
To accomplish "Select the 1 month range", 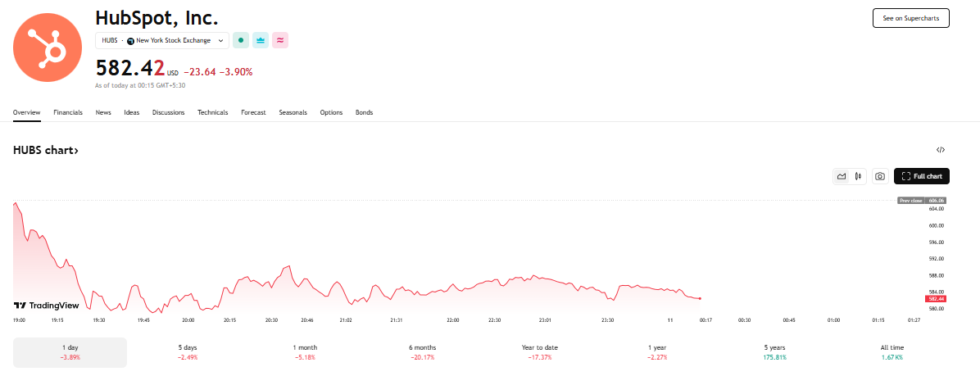I will tap(304, 352).
